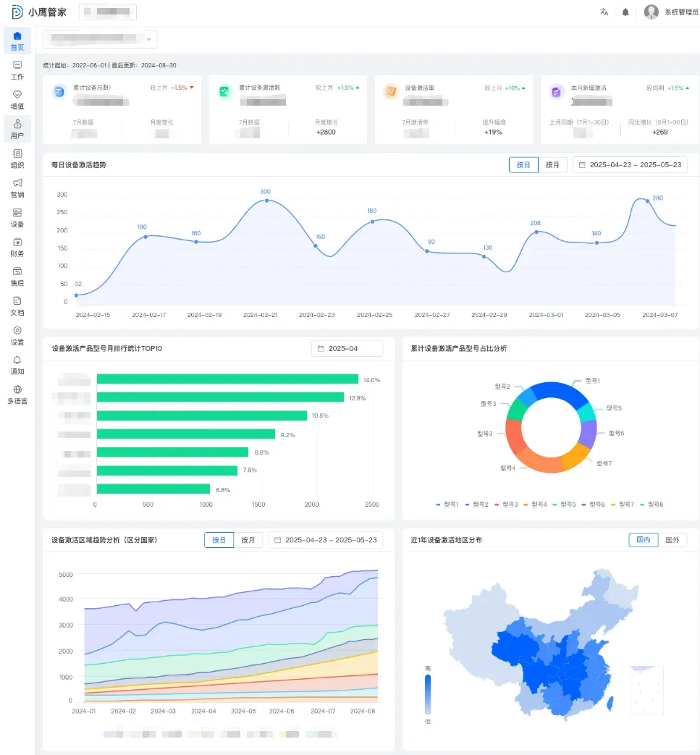This screenshot has height=755, width=700.
Task: Toggle region distribution map to 国外
Action: 672,540
